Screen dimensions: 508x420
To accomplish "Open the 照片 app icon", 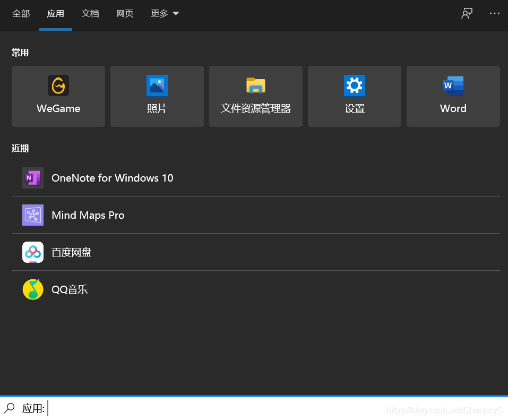I will pyautogui.click(x=157, y=85).
